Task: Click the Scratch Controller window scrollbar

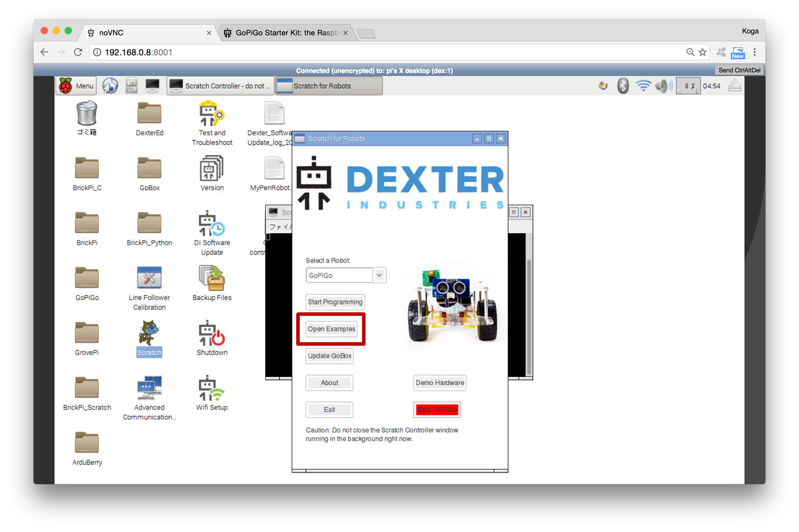Action: click(x=529, y=317)
